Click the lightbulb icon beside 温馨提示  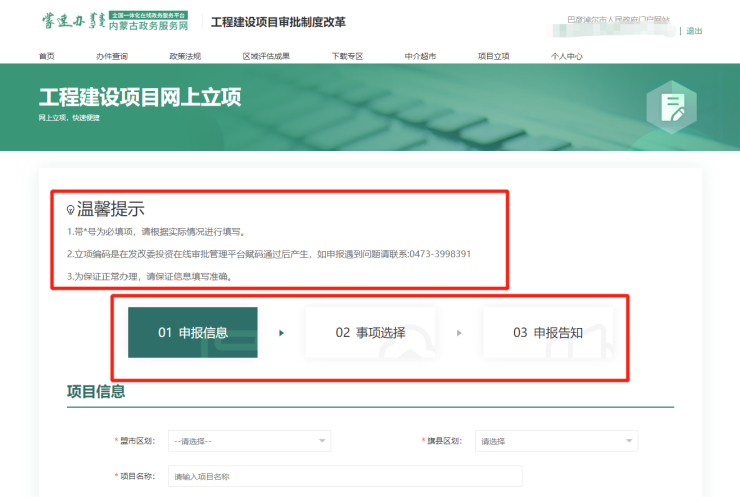click(70, 210)
